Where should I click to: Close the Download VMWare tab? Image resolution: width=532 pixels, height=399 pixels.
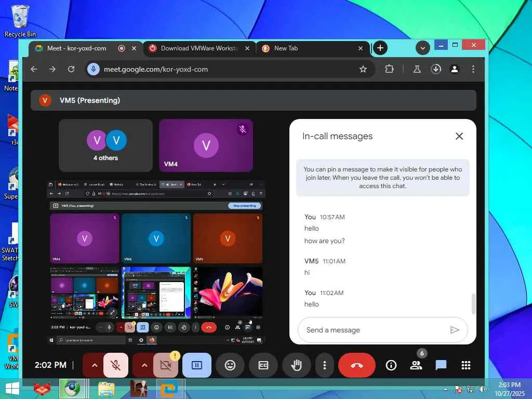coord(247,48)
